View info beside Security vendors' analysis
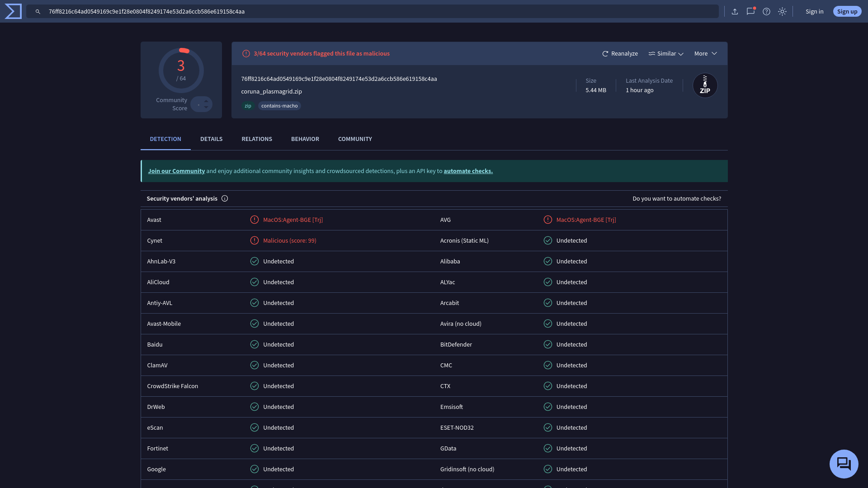868x488 pixels. pyautogui.click(x=225, y=198)
